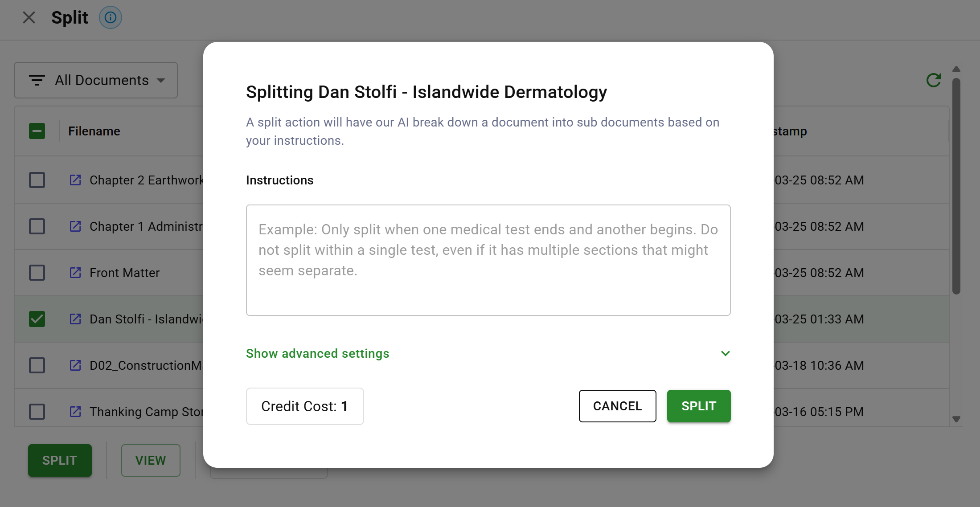Refresh the document list
The height and width of the screenshot is (507, 980).
tap(934, 80)
